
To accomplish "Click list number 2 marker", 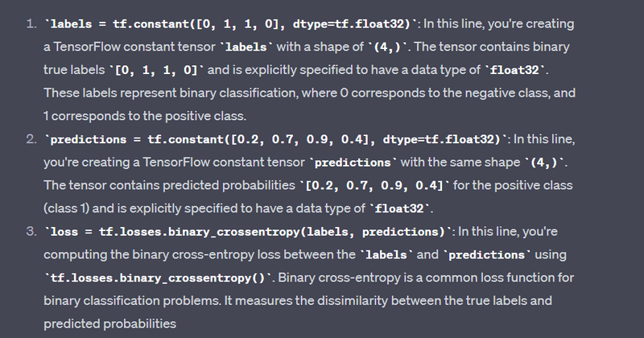I will pyautogui.click(x=31, y=140).
